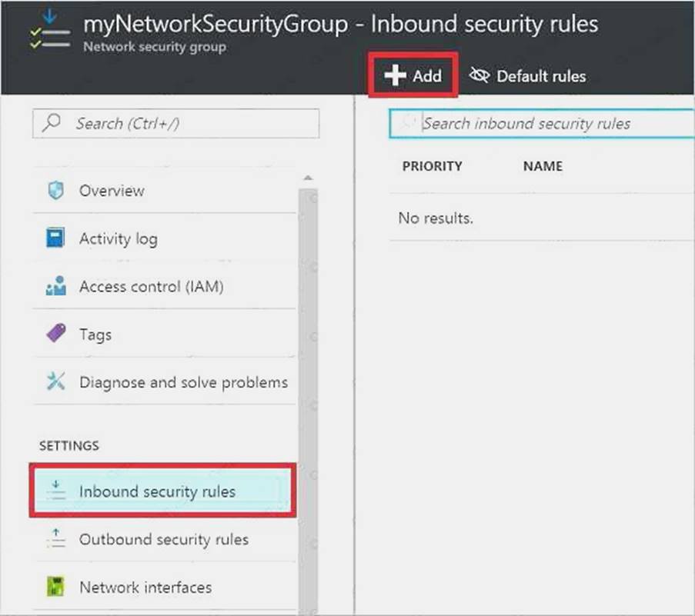Open the Outbound security rules menu item
695x616 pixels.
click(x=164, y=539)
